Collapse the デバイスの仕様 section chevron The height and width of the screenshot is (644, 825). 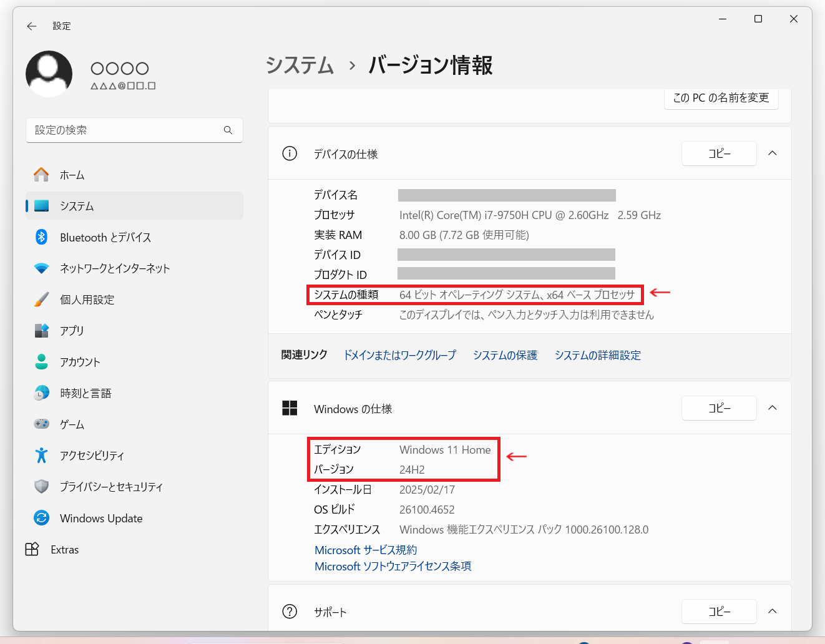pyautogui.click(x=773, y=154)
